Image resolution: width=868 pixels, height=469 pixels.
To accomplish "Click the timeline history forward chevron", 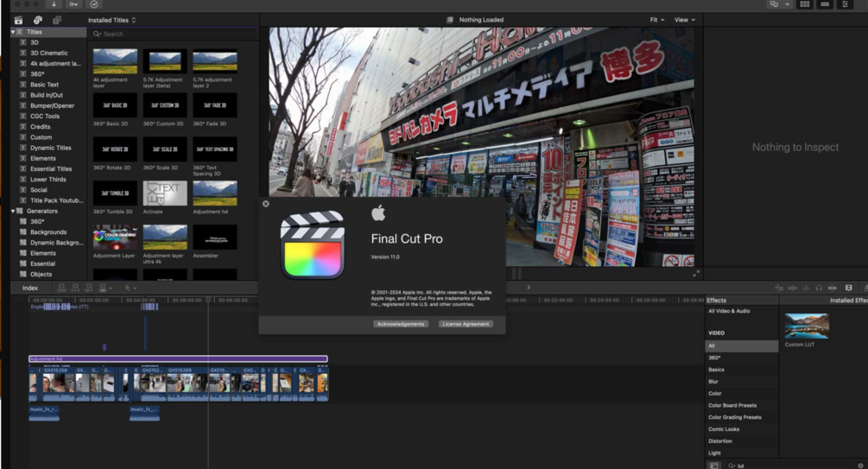I will coord(529,288).
